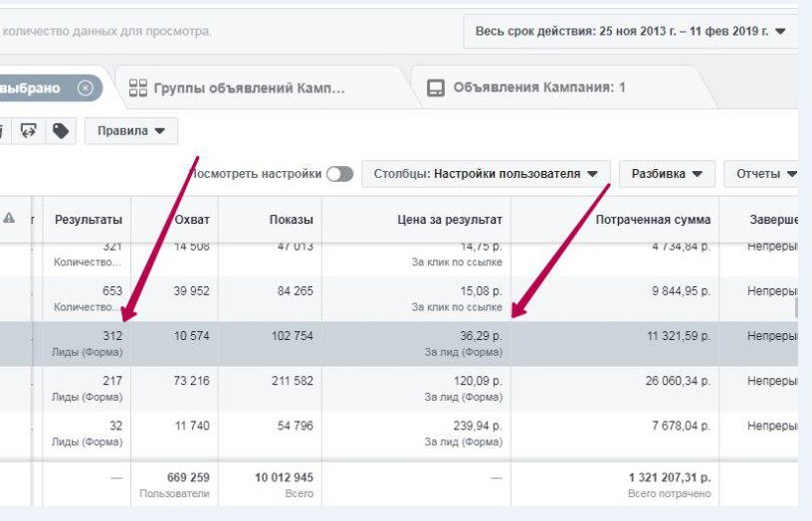Click the cost value 239,94 р.
The width and height of the screenshot is (812, 521).
(x=478, y=426)
